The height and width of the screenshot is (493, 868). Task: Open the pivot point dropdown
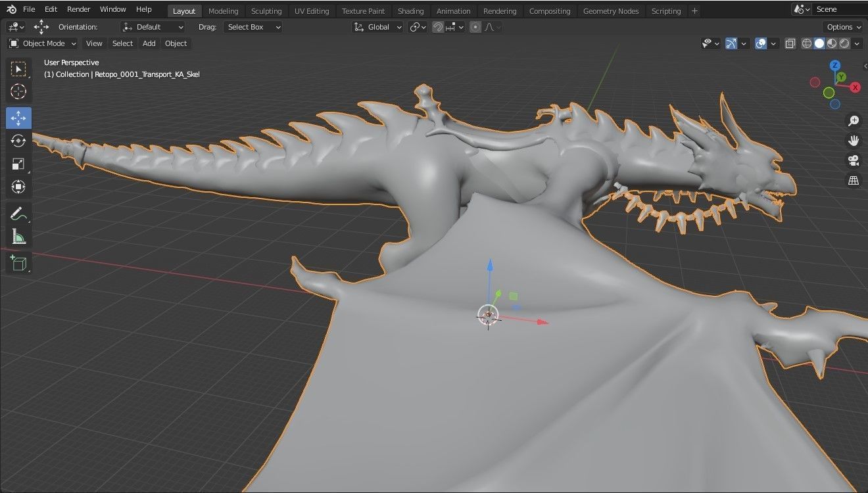tap(418, 27)
